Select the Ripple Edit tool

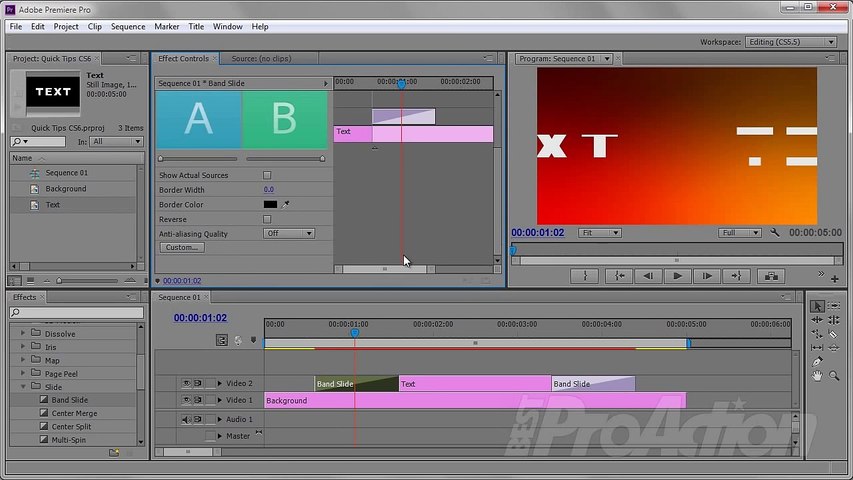[x=817, y=320]
